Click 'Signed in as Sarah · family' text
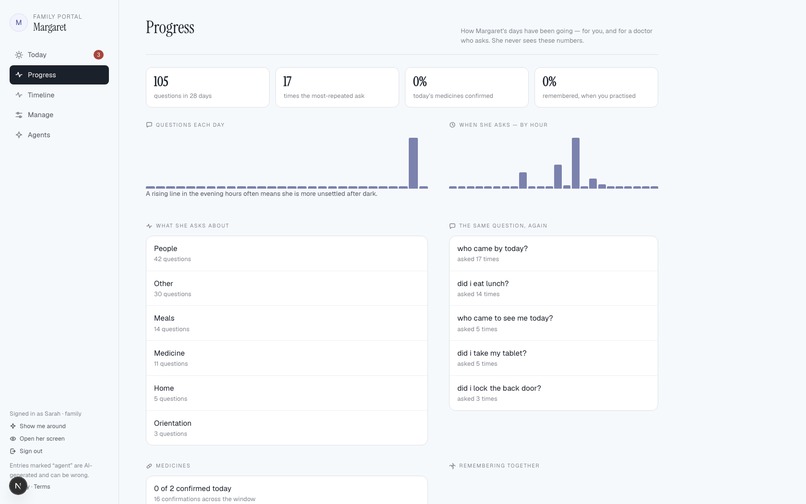This screenshot has width=806, height=504. tap(45, 413)
